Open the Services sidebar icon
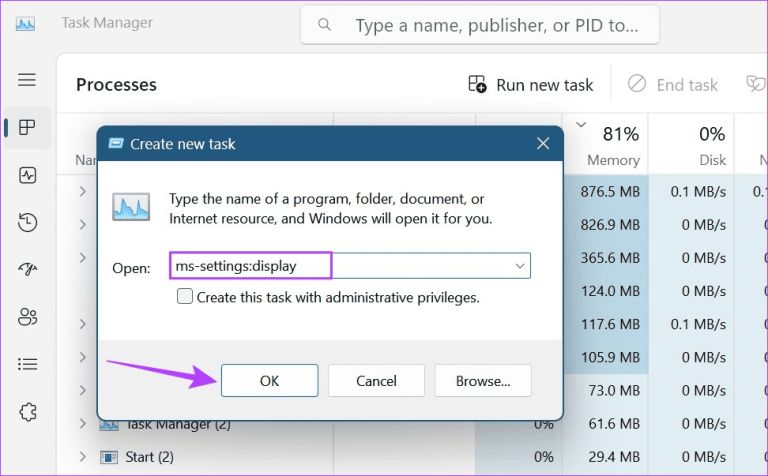This screenshot has height=476, width=768. coord(27,412)
